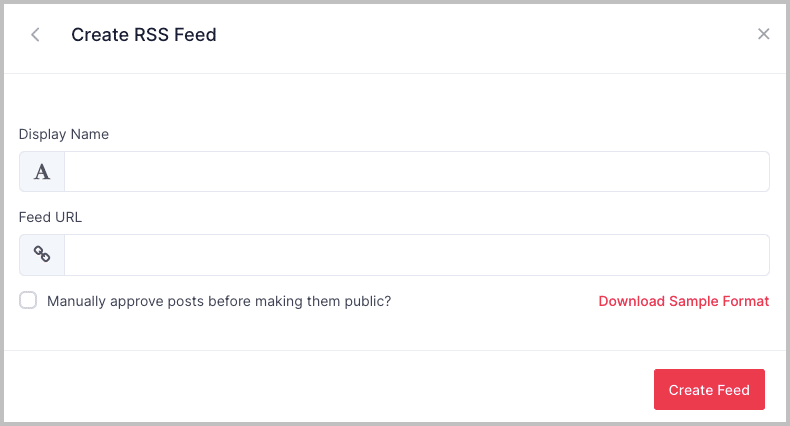Click the word 'Format' in the sample link
This screenshot has width=790, height=426.
pos(746,301)
